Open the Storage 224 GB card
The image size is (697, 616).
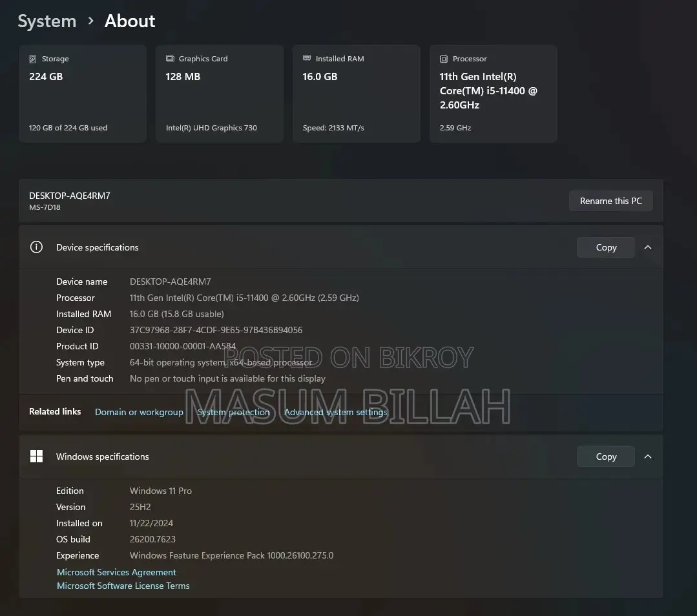pos(83,94)
